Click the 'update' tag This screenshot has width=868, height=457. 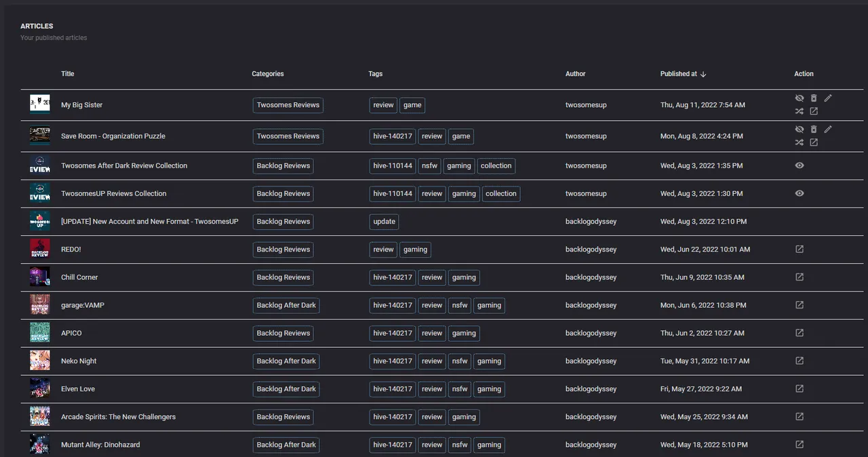click(x=384, y=221)
